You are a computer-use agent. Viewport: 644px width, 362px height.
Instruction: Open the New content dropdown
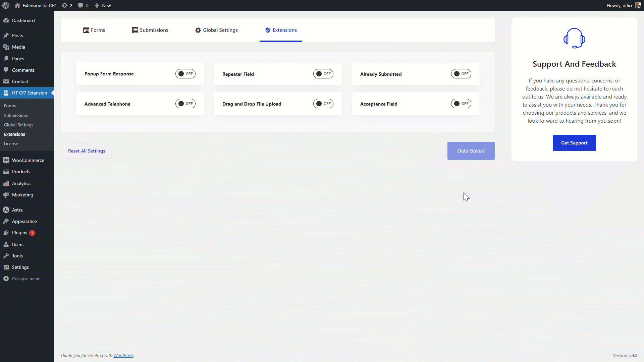(x=103, y=5)
